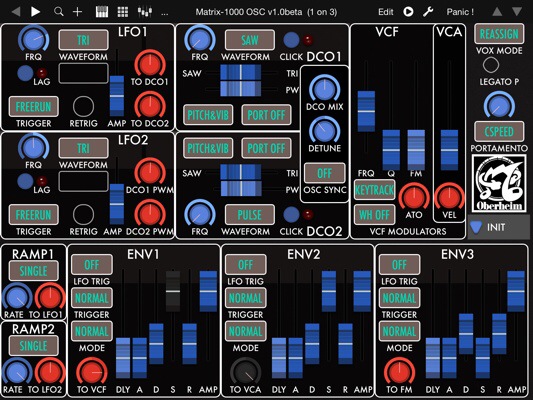Click ENV2 TO VCA dark knob
This screenshot has width=533, height=400.
245,372
